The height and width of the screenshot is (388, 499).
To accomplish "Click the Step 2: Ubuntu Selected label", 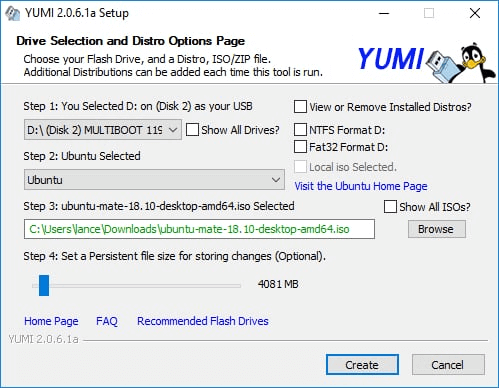I will [x=82, y=156].
